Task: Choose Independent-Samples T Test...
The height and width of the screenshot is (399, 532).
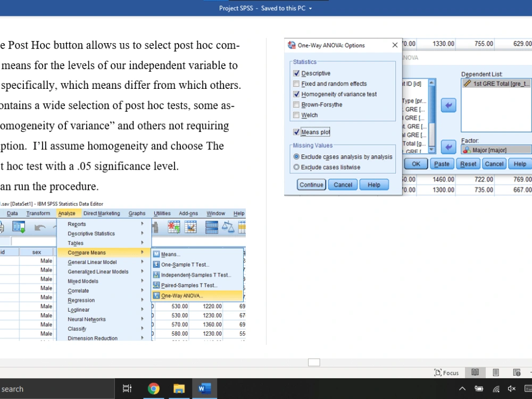Action: pyautogui.click(x=197, y=275)
